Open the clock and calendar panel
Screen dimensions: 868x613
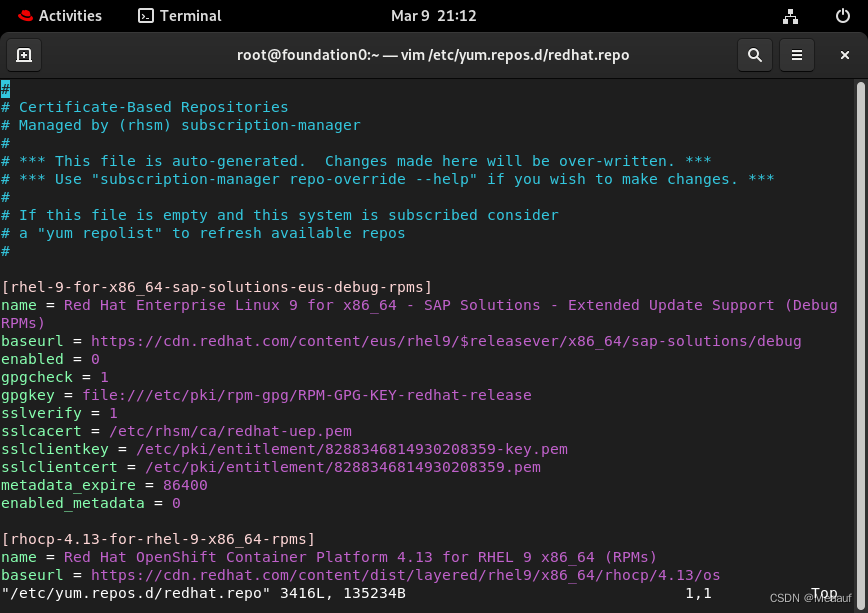433,16
